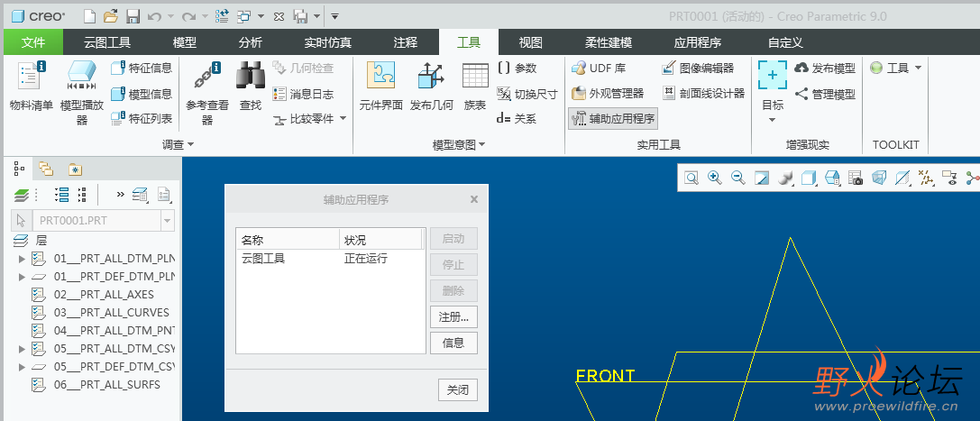Open 外观管理器 appearance manager
Screen dimensions: 980x421
pyautogui.click(x=609, y=94)
